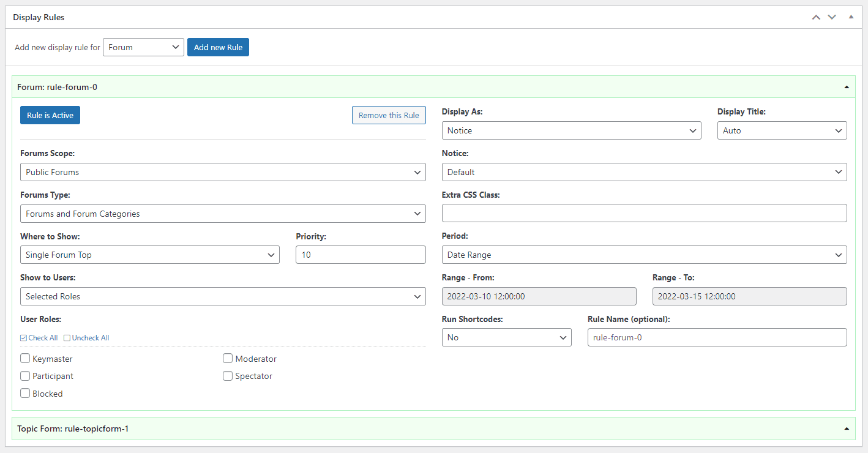Image resolution: width=868 pixels, height=453 pixels.
Task: Click Remove this Rule button
Action: tap(389, 115)
